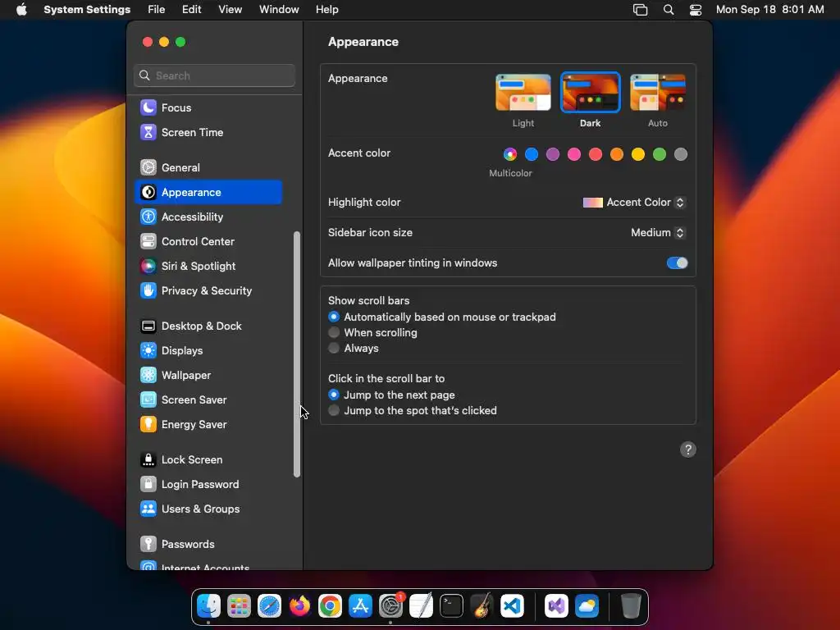The width and height of the screenshot is (840, 630).
Task: Choose Multicolor accent color
Action: click(510, 154)
